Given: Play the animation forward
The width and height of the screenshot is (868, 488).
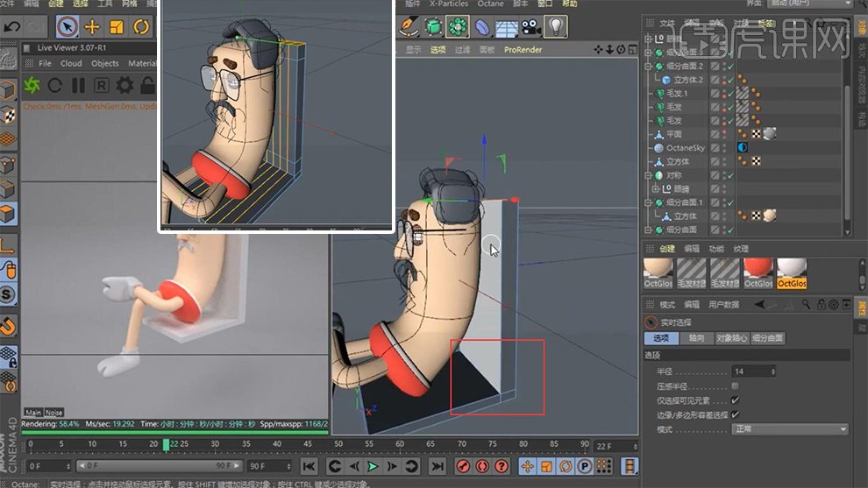Looking at the screenshot, I should coord(373,466).
